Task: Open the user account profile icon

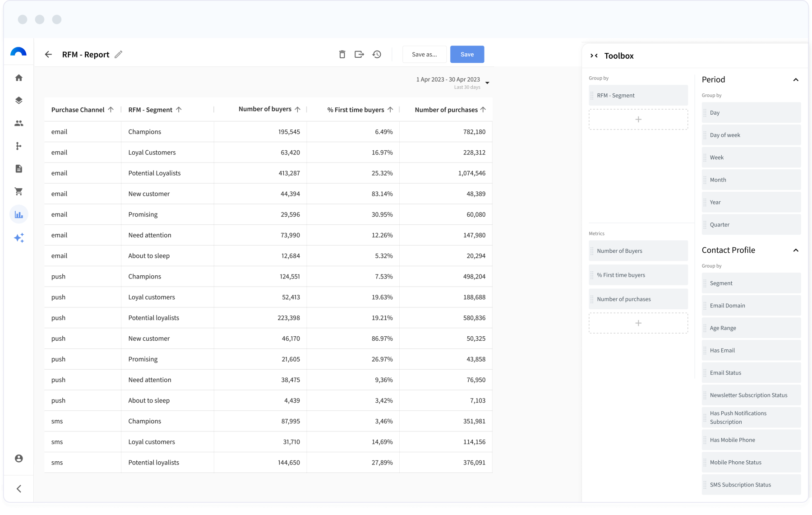Action: (19, 459)
